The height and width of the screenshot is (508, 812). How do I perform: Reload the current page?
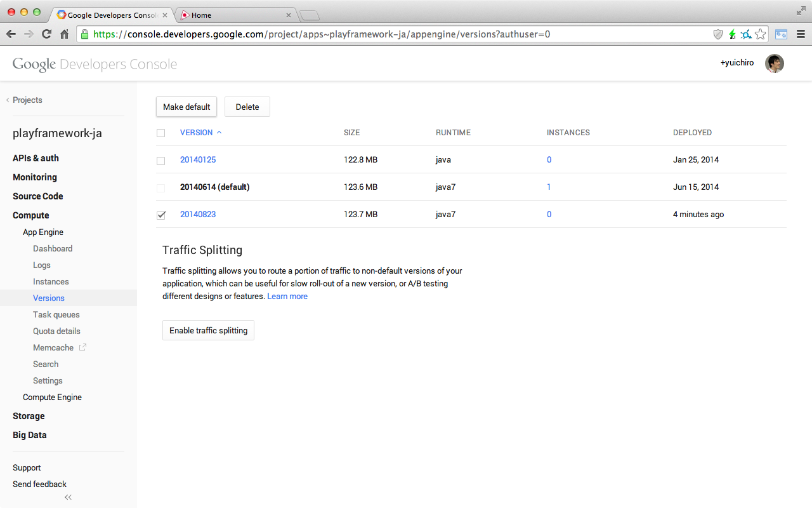pos(46,34)
